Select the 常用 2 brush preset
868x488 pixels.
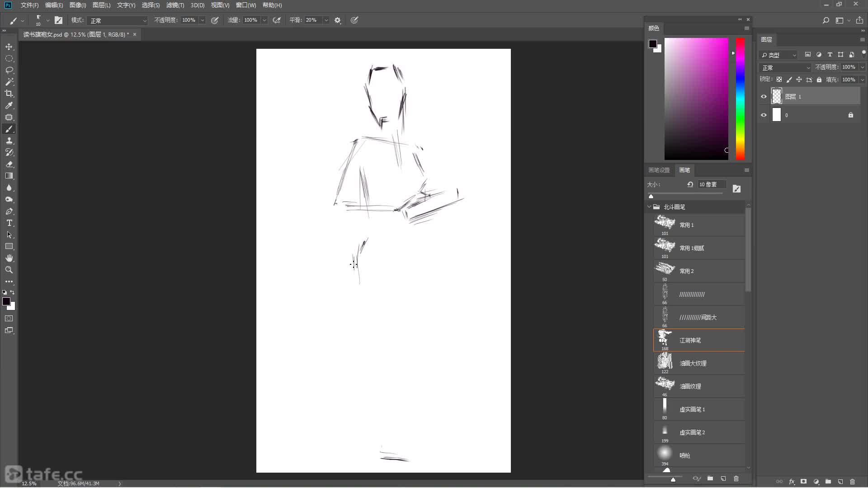(699, 271)
